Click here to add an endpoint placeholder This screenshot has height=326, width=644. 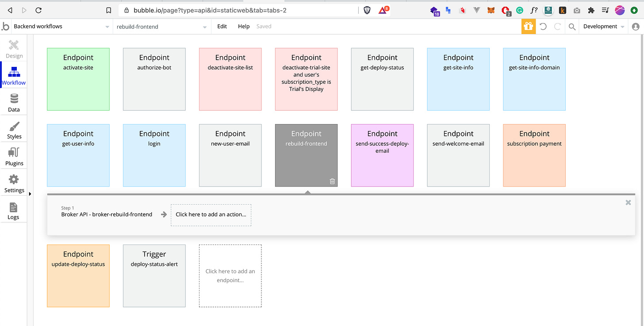coord(230,276)
